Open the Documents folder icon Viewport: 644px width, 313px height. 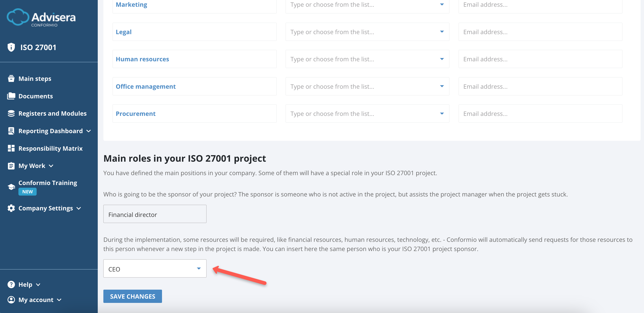tap(11, 96)
